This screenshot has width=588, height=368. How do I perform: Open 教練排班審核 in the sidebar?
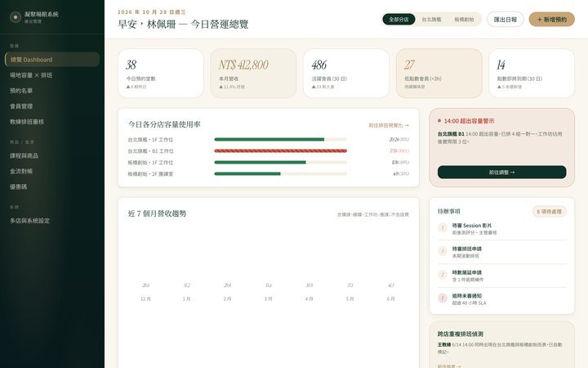[x=52, y=122]
